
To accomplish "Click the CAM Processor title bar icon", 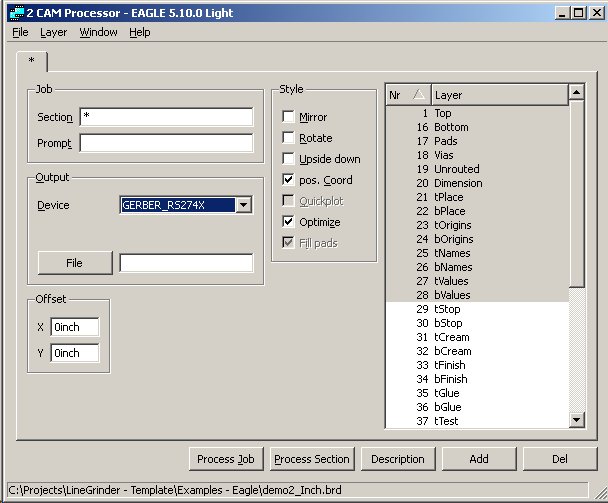I will [x=12, y=11].
